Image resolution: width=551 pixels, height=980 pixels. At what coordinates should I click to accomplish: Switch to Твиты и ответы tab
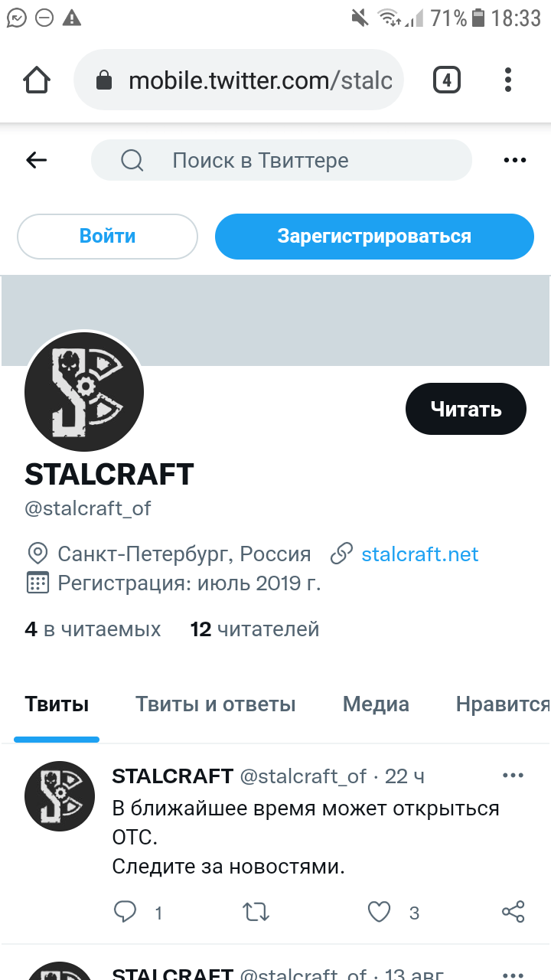click(x=216, y=704)
